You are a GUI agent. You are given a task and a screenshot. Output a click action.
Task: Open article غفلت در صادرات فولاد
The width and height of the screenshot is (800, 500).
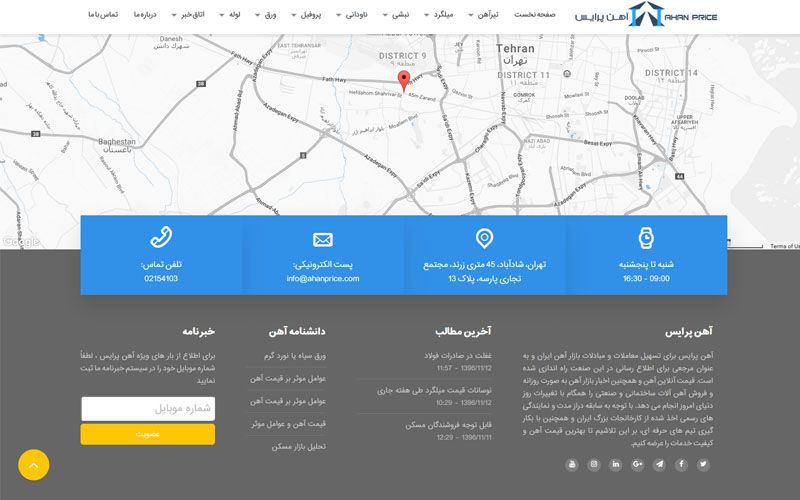pyautogui.click(x=458, y=356)
